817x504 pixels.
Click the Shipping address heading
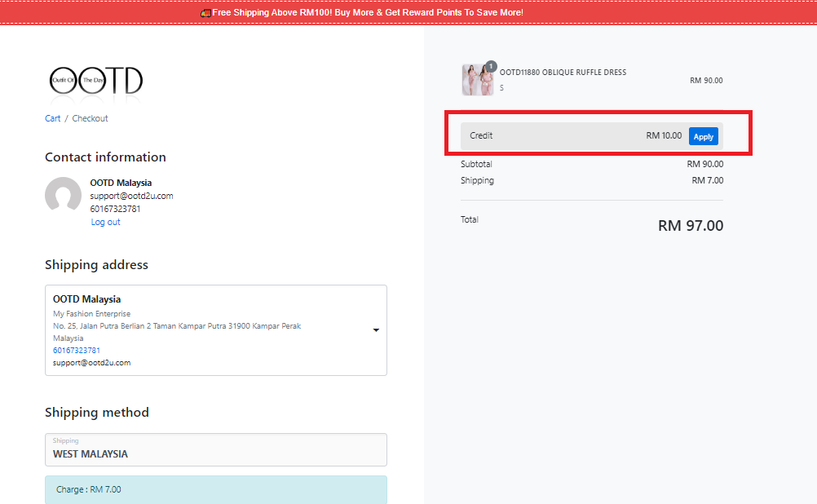pyautogui.click(x=96, y=265)
